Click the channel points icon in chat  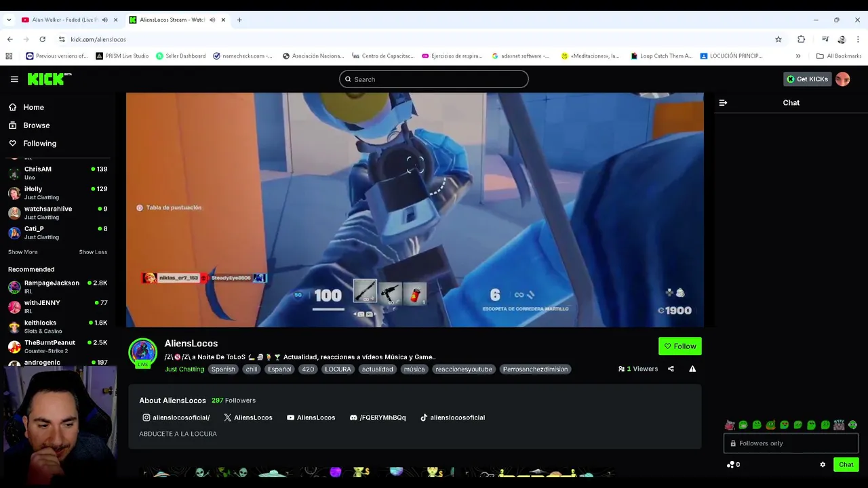coord(730,465)
